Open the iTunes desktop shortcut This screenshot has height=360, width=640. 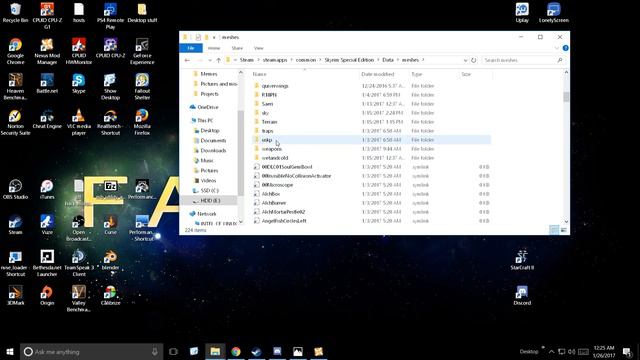pos(47,190)
